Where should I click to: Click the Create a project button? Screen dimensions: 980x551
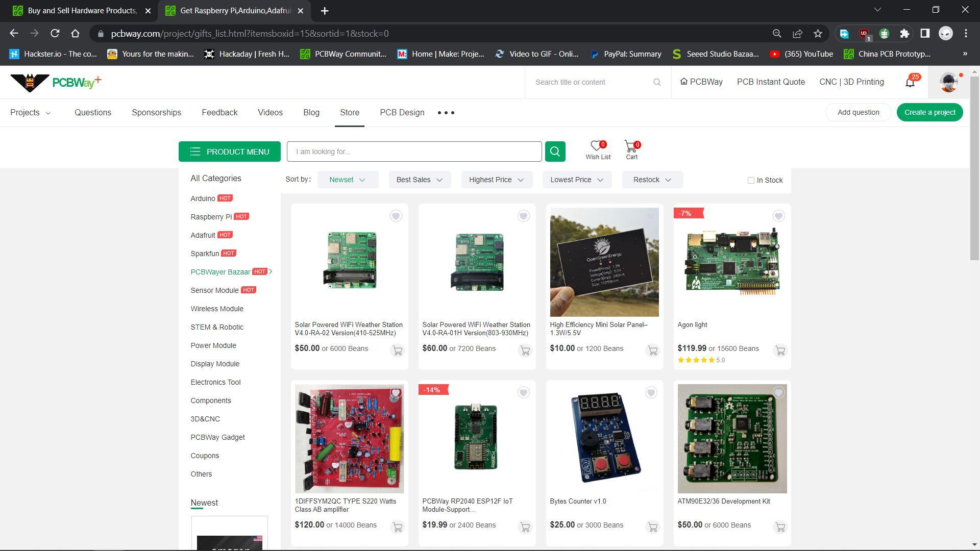coord(929,112)
